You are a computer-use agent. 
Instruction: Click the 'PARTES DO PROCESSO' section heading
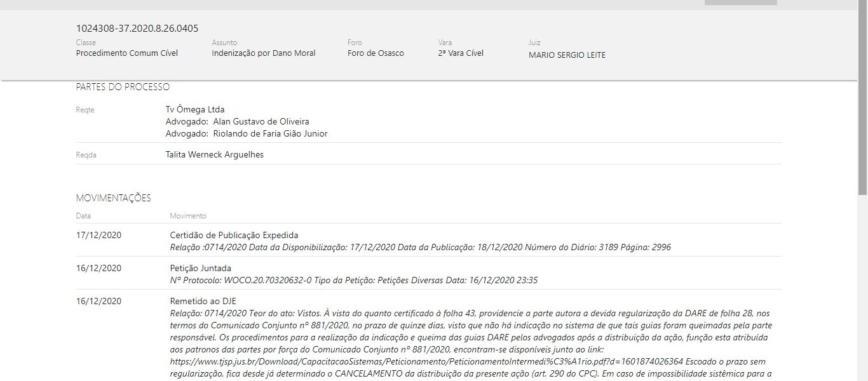123,87
